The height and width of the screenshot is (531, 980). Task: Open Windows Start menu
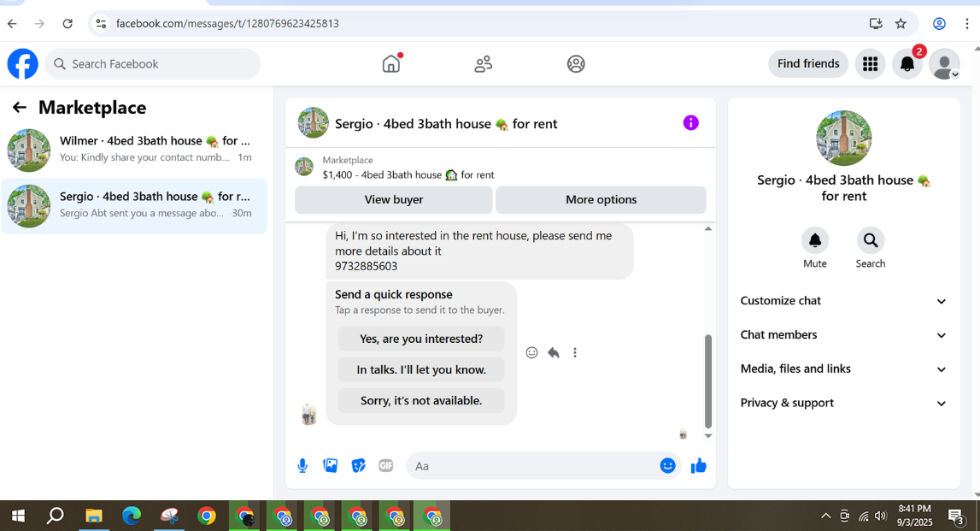pyautogui.click(x=18, y=516)
